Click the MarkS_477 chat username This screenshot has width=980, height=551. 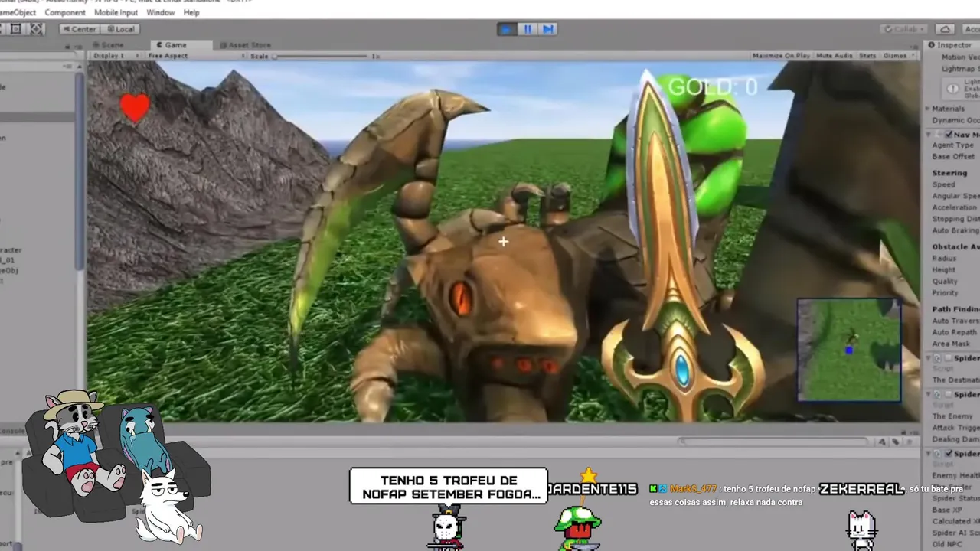pyautogui.click(x=693, y=489)
